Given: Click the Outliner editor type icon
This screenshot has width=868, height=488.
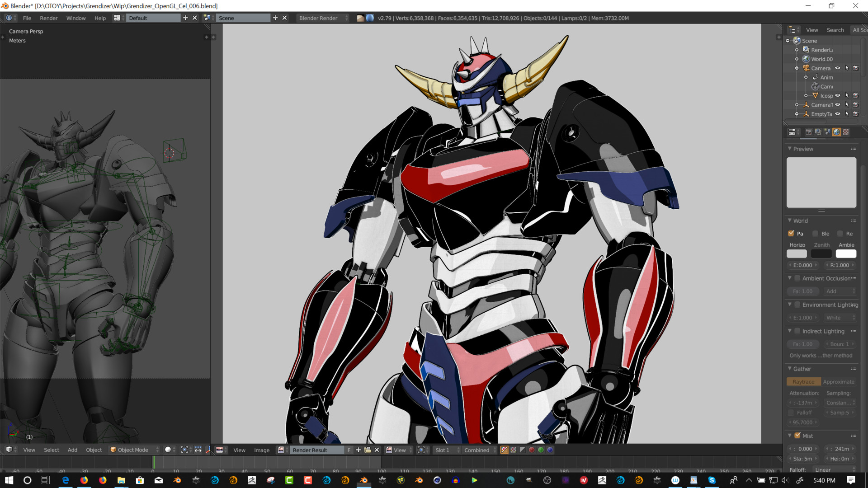Looking at the screenshot, I should (793, 30).
